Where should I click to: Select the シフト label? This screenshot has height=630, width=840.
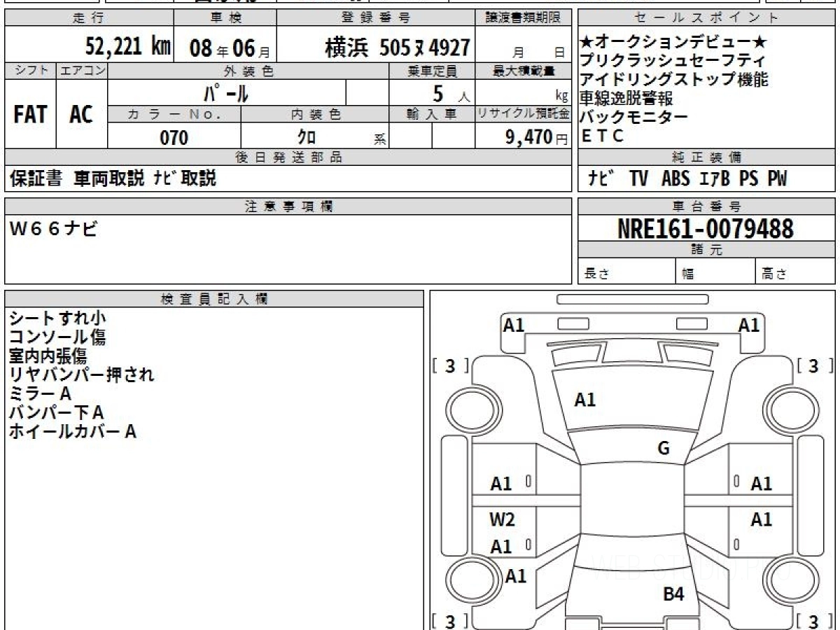pyautogui.click(x=30, y=71)
